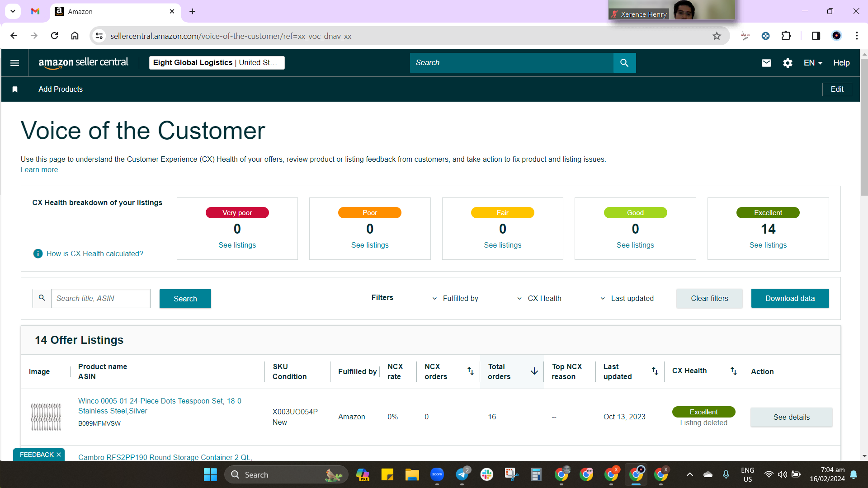See listings under Fair category
Viewport: 868px width, 488px height.
[502, 245]
